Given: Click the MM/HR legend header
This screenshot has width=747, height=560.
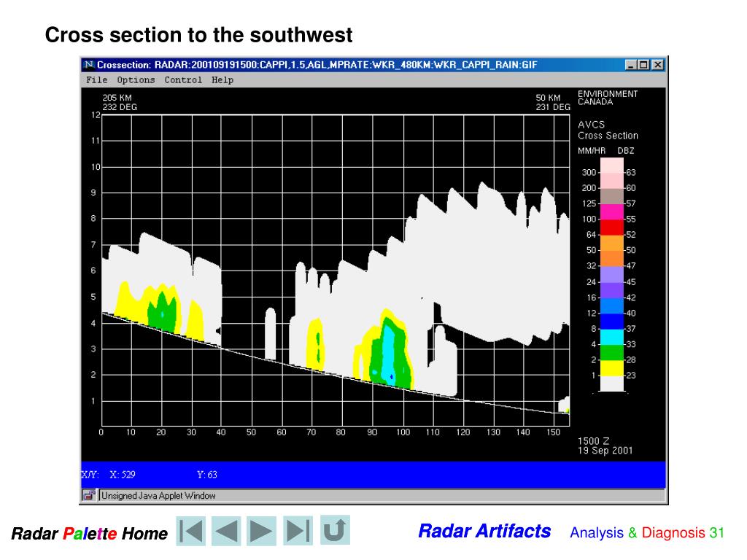Looking at the screenshot, I should (x=591, y=151).
